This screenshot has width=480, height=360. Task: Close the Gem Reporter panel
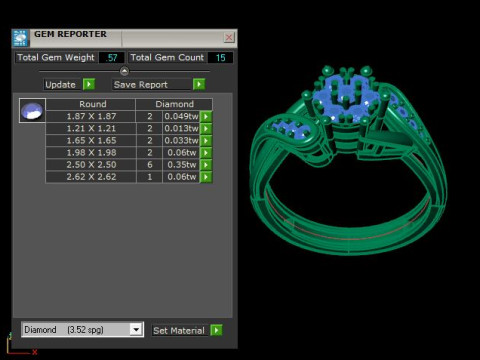[x=229, y=37]
